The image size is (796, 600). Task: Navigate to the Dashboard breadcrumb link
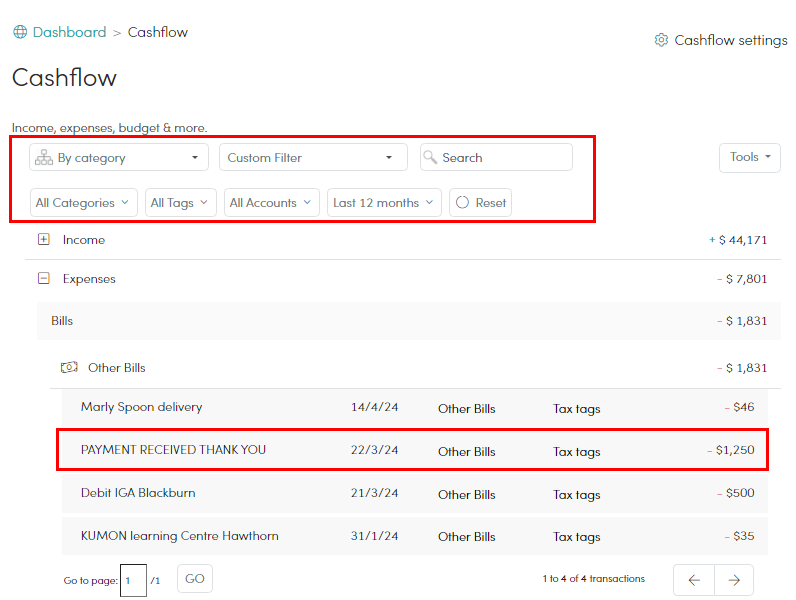pos(69,32)
